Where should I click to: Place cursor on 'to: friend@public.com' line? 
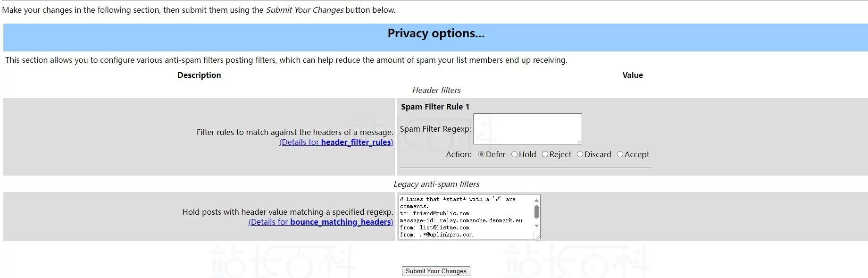pyautogui.click(x=434, y=213)
